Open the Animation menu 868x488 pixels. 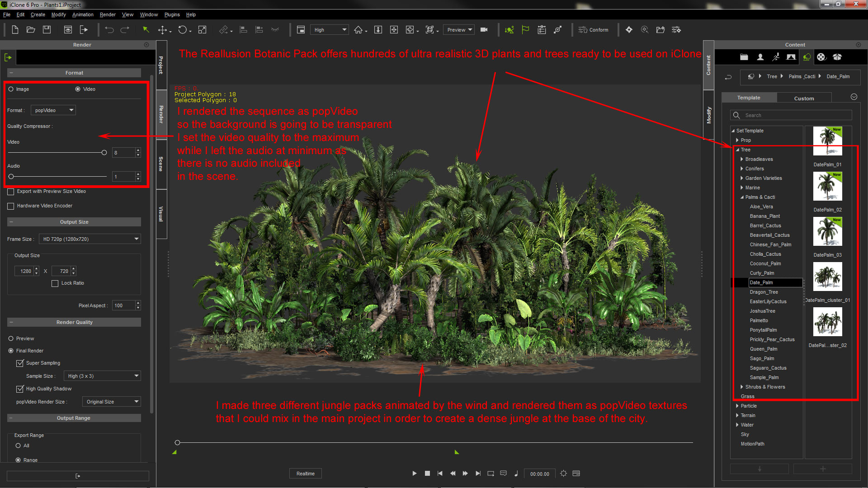click(83, 14)
